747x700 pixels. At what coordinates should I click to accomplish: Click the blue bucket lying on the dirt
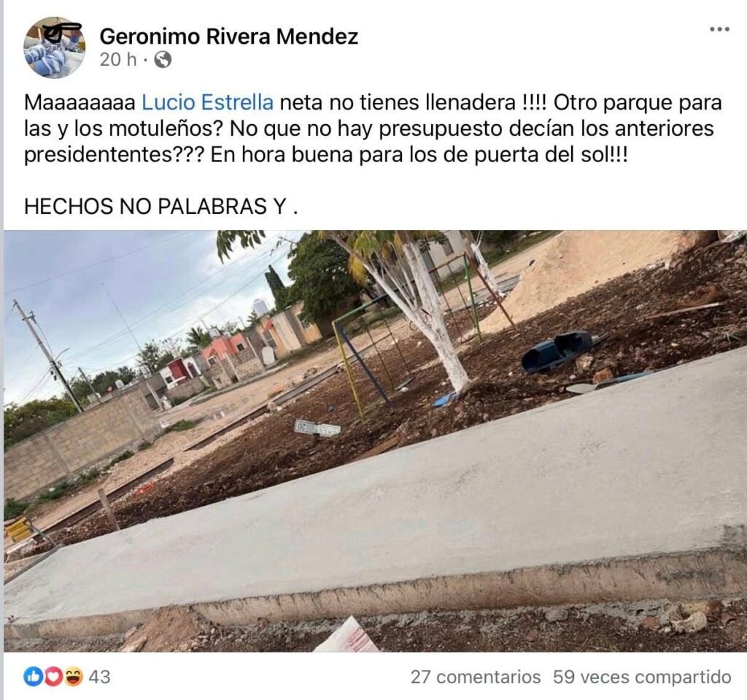click(557, 350)
